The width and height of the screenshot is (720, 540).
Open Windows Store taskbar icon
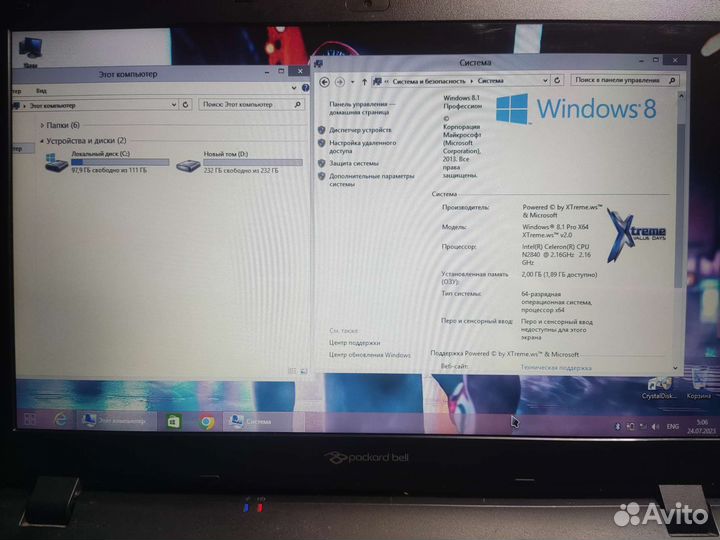point(174,421)
